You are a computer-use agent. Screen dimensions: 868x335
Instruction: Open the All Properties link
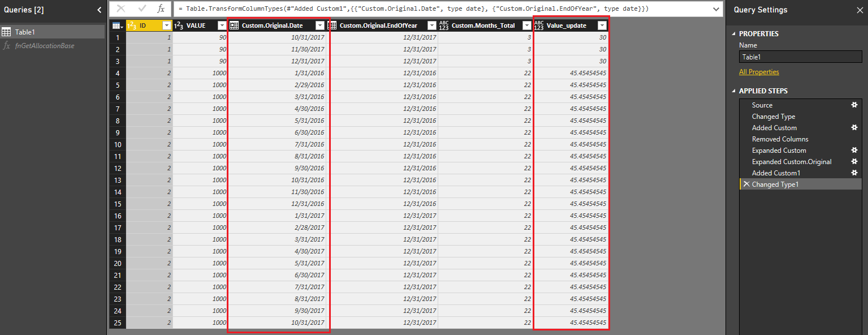tap(759, 72)
